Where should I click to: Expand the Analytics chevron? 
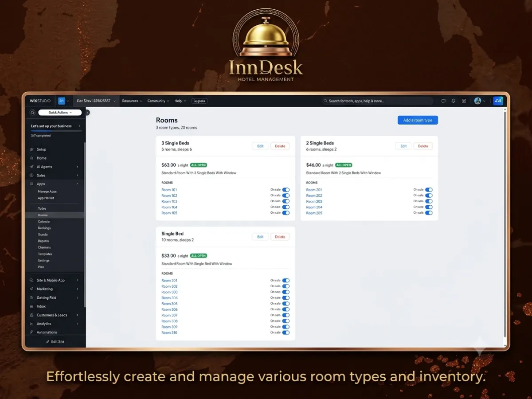tap(78, 324)
